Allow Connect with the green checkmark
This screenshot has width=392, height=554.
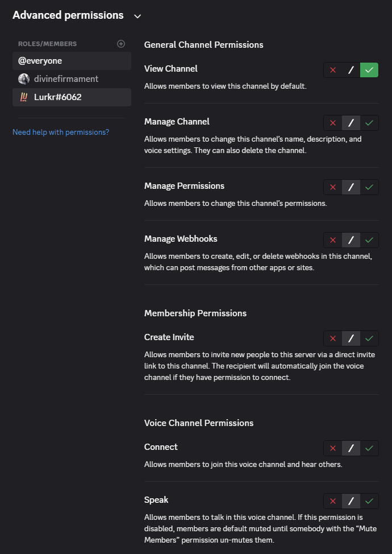click(x=369, y=448)
